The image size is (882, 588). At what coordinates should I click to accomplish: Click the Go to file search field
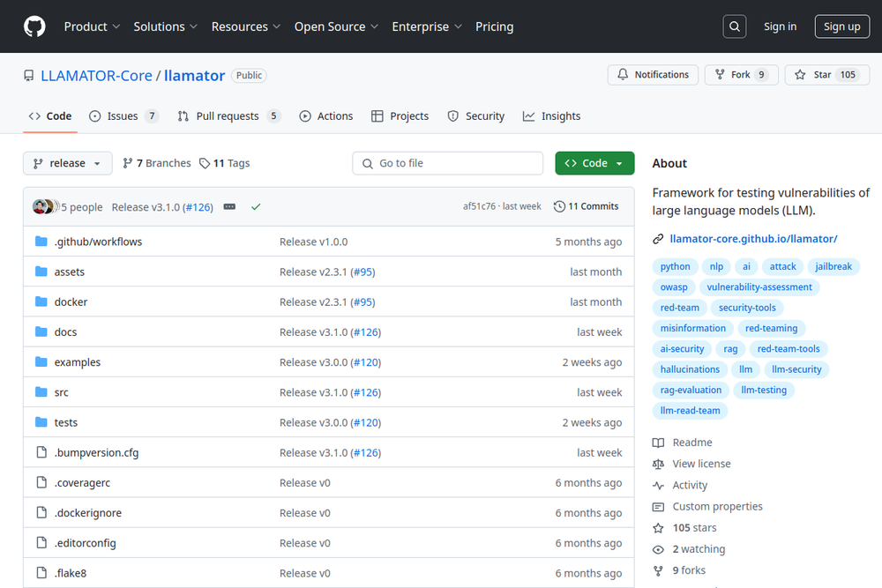[448, 163]
